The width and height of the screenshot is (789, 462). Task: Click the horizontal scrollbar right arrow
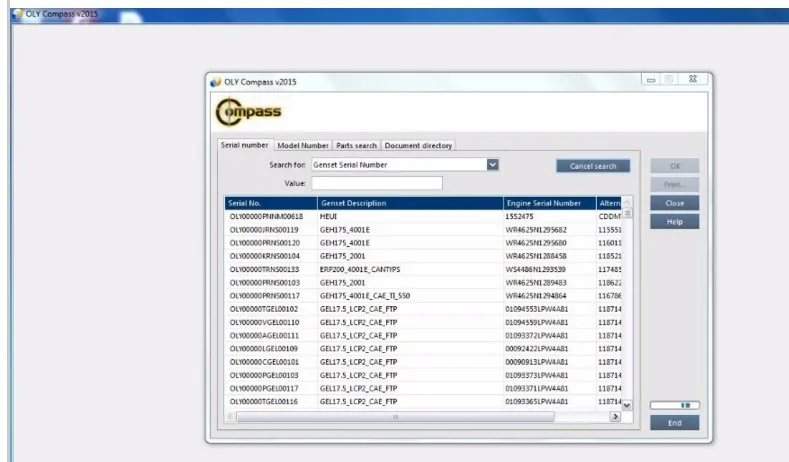pos(615,417)
